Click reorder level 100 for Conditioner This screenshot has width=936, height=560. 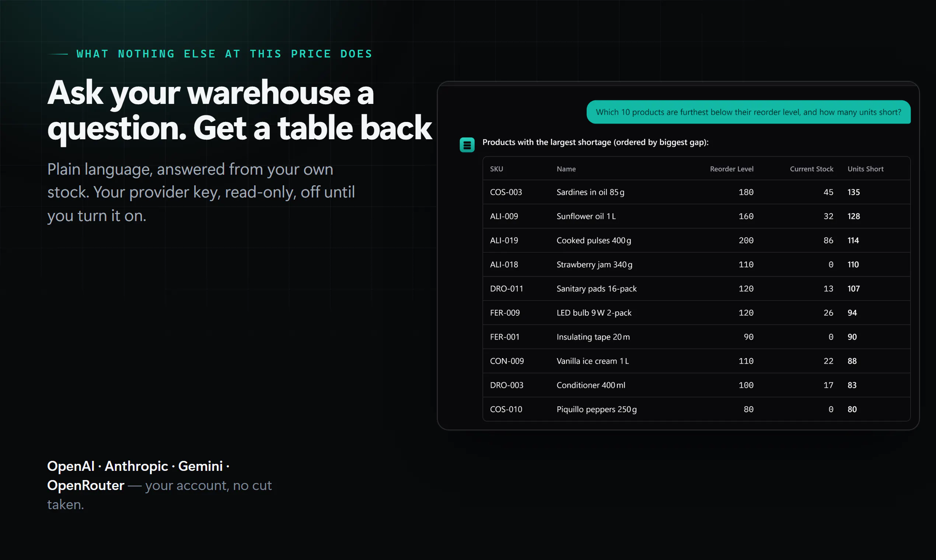click(x=746, y=385)
